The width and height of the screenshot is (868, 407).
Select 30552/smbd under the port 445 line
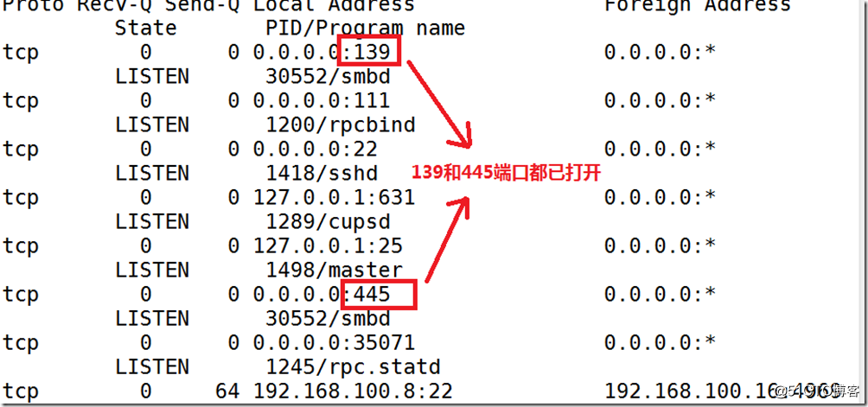point(328,319)
